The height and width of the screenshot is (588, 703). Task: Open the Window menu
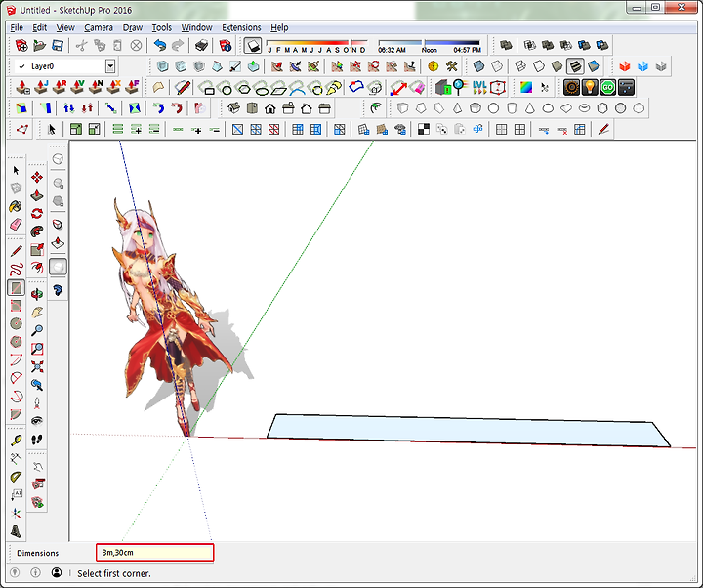196,27
